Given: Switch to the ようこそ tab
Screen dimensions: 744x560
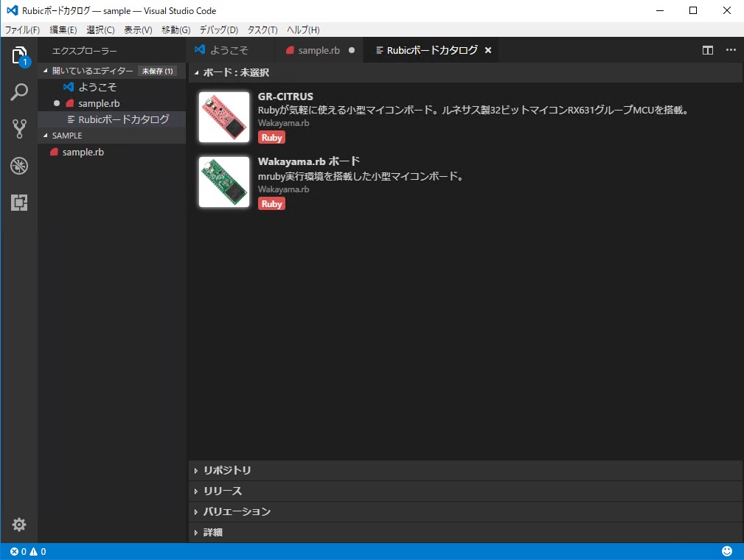Looking at the screenshot, I should [x=229, y=50].
